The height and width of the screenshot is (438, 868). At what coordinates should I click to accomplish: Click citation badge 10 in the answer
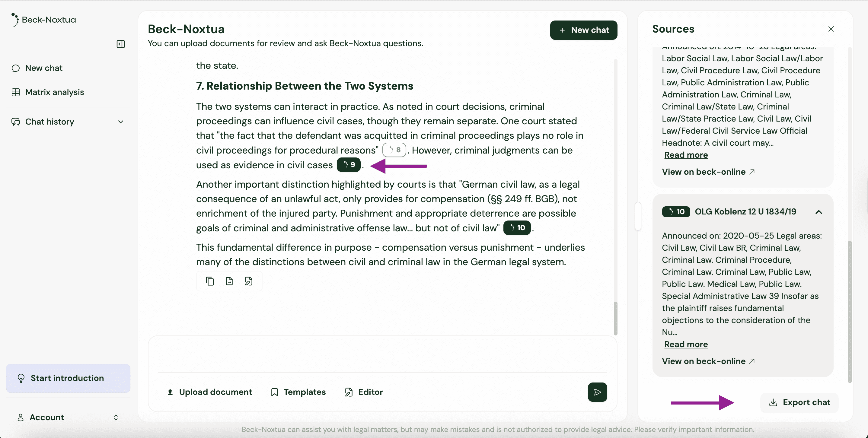[x=517, y=228]
